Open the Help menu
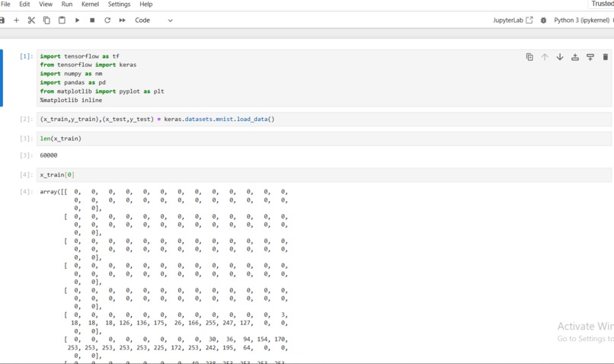The width and height of the screenshot is (614, 364). 146,5
